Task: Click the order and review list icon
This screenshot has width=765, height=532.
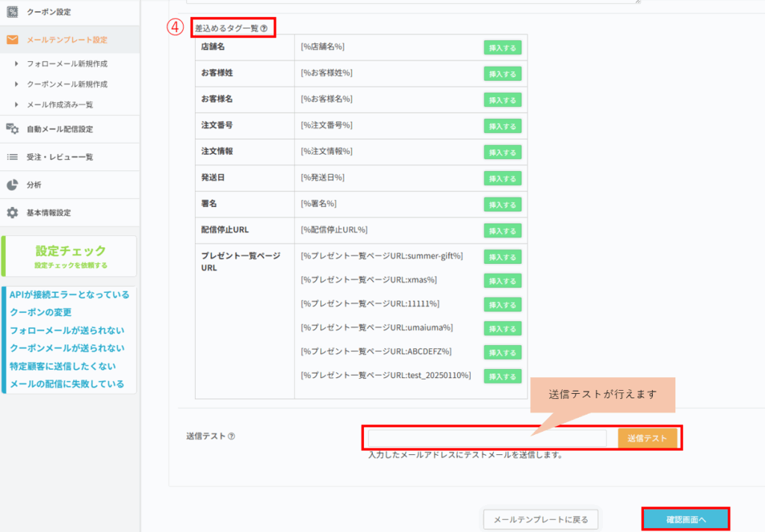Action: 12,157
